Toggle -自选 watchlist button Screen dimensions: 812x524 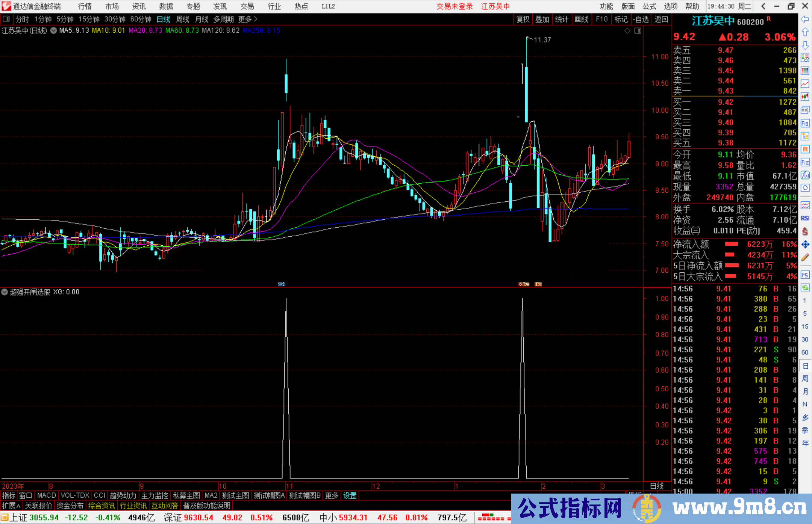(641, 20)
